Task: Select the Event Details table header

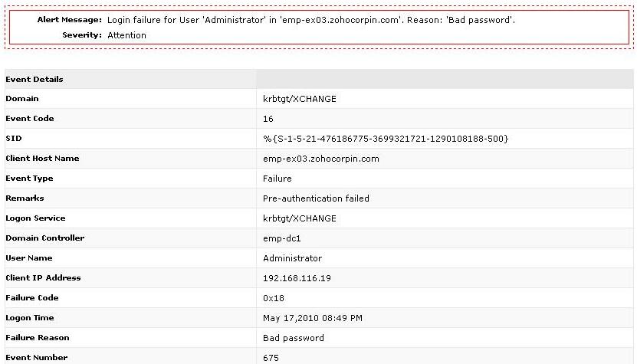Action: click(x=34, y=80)
